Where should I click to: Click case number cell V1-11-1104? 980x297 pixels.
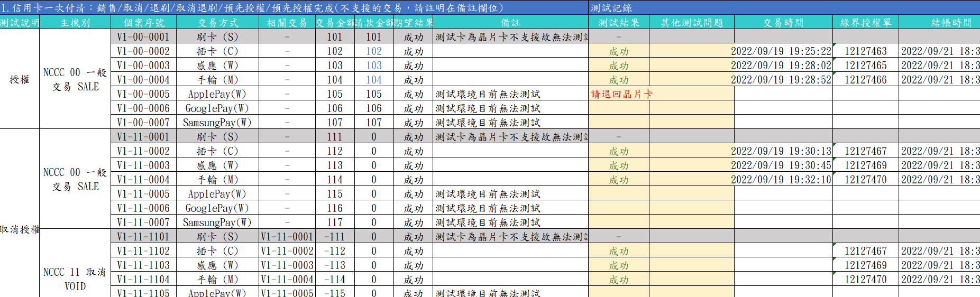click(x=143, y=279)
